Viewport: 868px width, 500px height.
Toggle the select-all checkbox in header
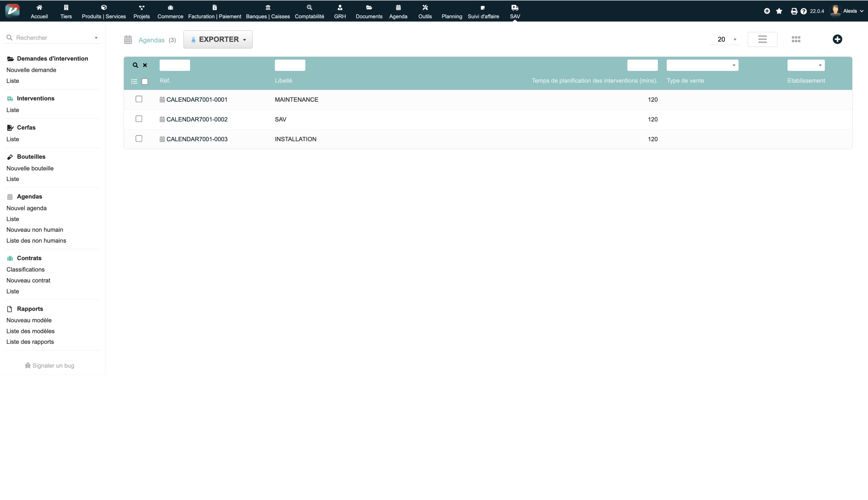[145, 81]
